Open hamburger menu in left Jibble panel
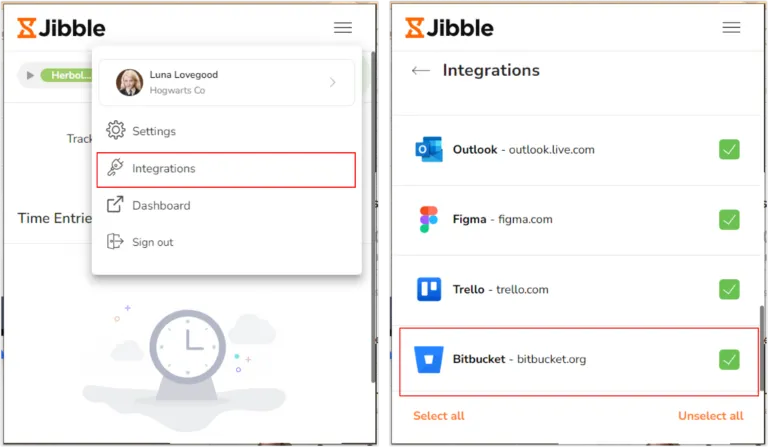The height and width of the screenshot is (447, 768). 343,27
